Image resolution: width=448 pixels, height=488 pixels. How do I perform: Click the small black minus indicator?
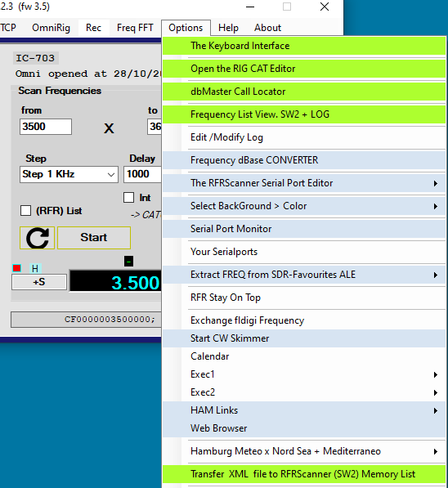(x=128, y=261)
